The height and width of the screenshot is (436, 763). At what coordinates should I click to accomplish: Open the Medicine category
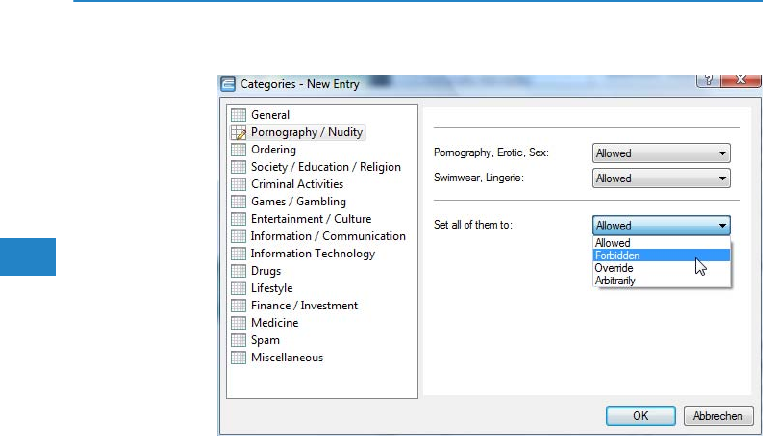click(274, 323)
